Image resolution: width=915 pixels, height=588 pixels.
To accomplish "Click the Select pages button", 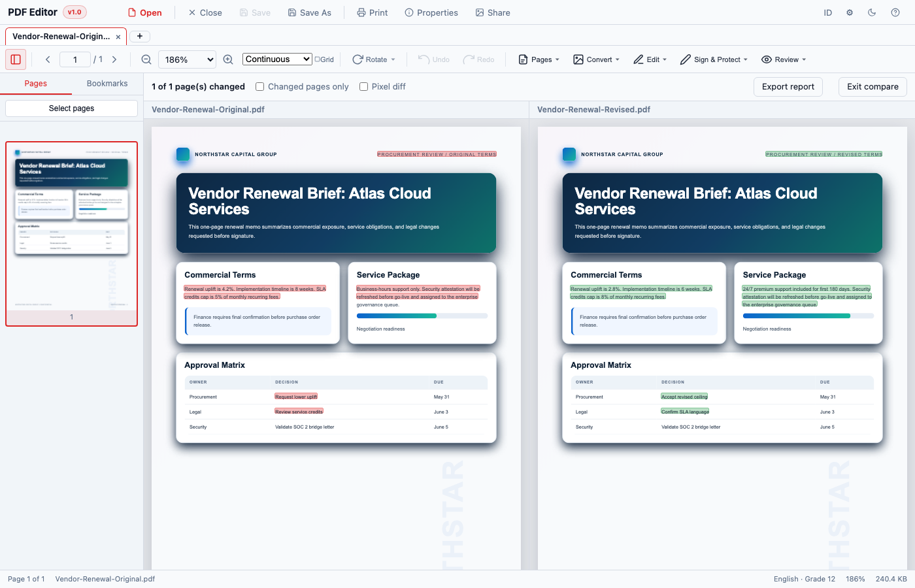I will point(72,108).
